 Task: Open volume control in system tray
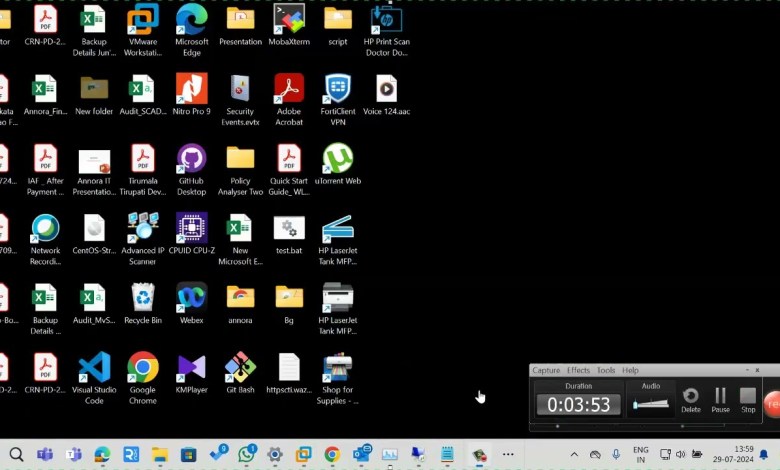(681, 454)
